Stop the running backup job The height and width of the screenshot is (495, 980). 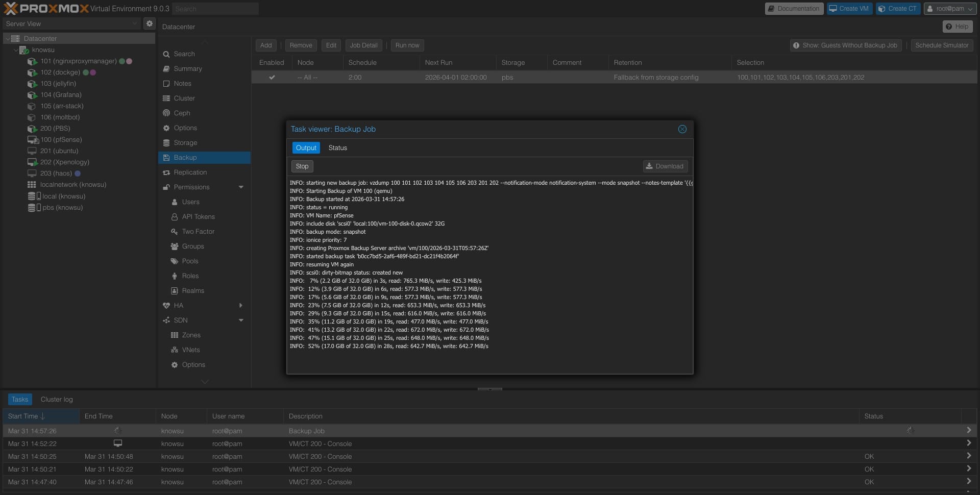302,166
